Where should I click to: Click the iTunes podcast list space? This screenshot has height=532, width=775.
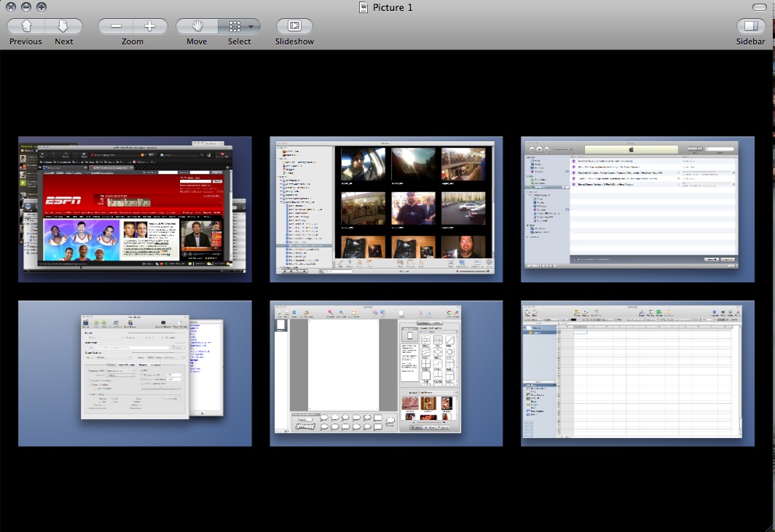point(637,209)
